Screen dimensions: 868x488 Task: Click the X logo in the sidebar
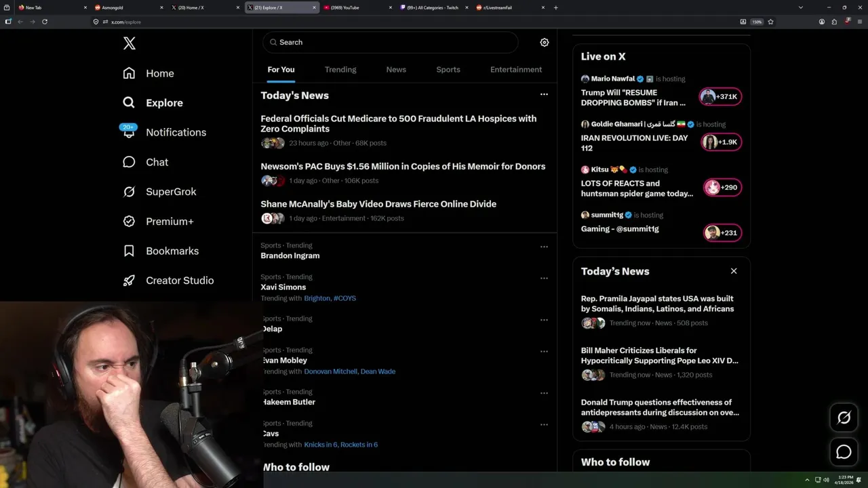click(130, 43)
